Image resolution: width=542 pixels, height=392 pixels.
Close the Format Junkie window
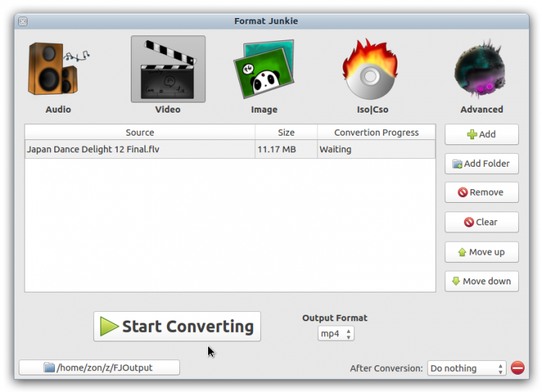pyautogui.click(x=23, y=22)
